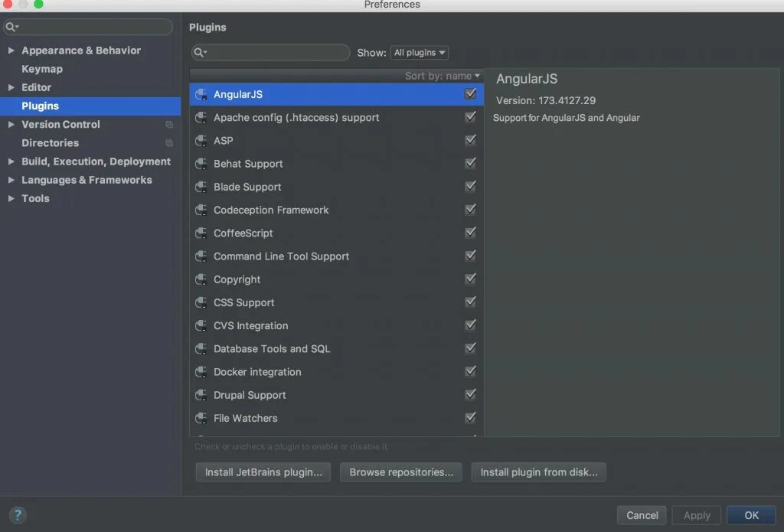Click the AngularJS plugin icon
The width and height of the screenshot is (784, 532).
pyautogui.click(x=201, y=94)
